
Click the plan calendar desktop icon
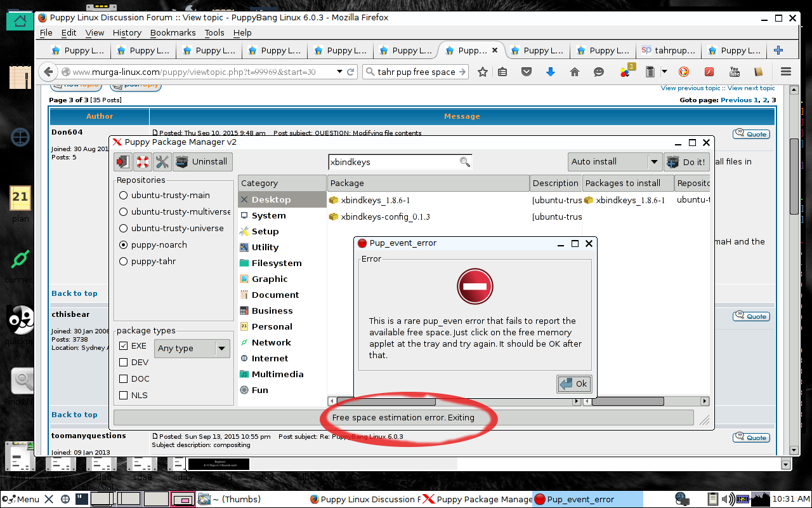[20, 198]
